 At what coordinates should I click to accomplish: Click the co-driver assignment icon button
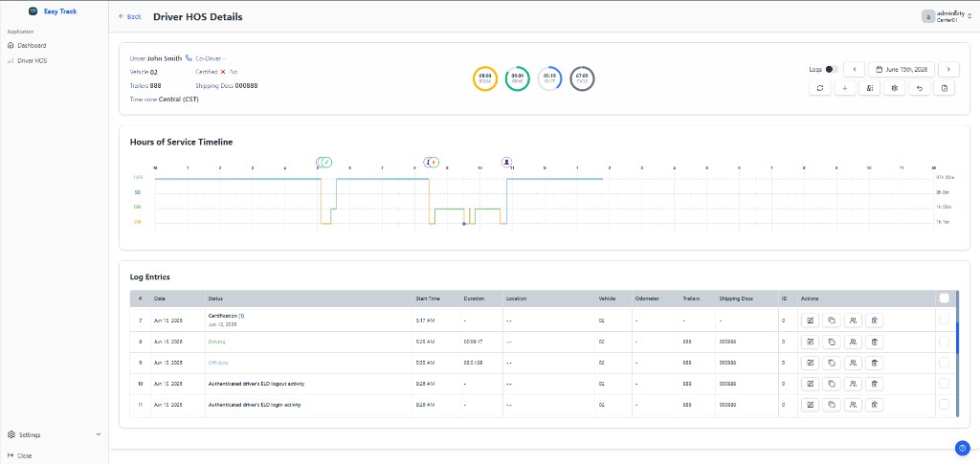869,88
